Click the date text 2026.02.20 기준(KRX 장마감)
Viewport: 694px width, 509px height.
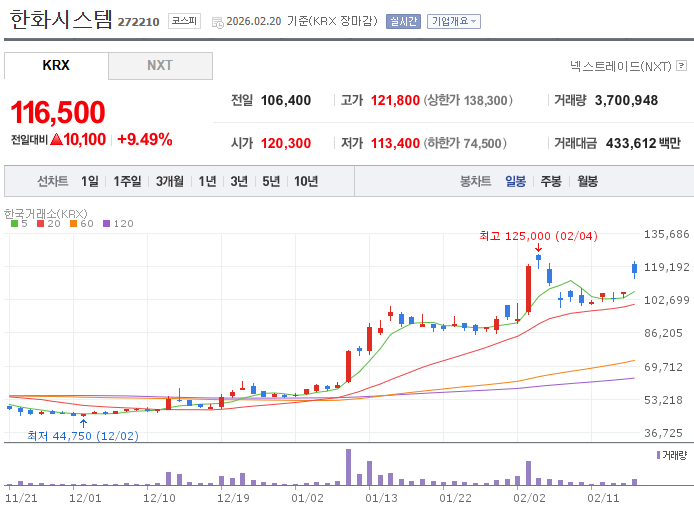[x=302, y=21]
